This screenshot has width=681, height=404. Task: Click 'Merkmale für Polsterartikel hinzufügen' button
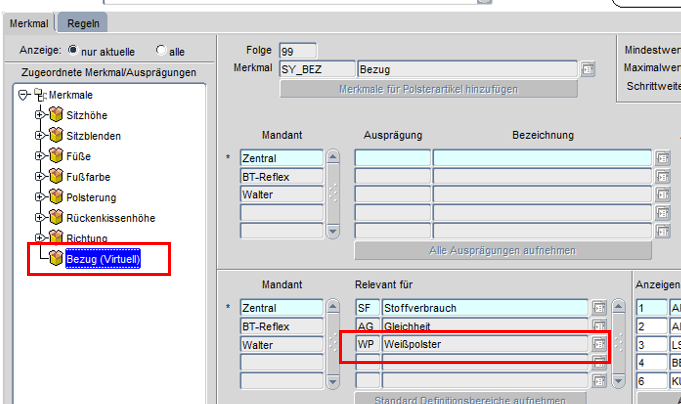point(428,89)
